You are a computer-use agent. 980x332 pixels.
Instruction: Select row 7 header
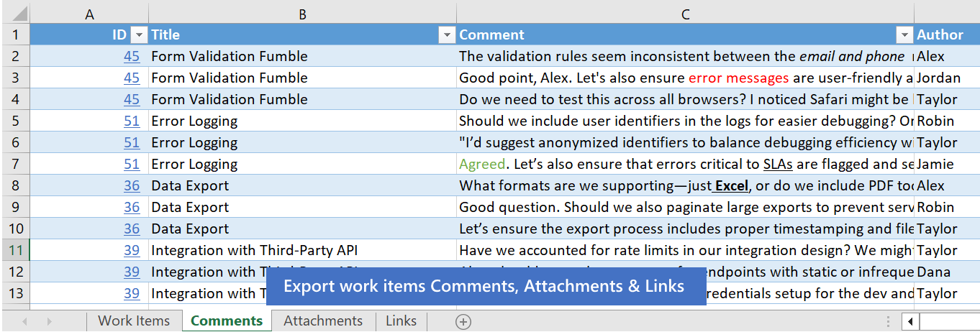pos(16,164)
